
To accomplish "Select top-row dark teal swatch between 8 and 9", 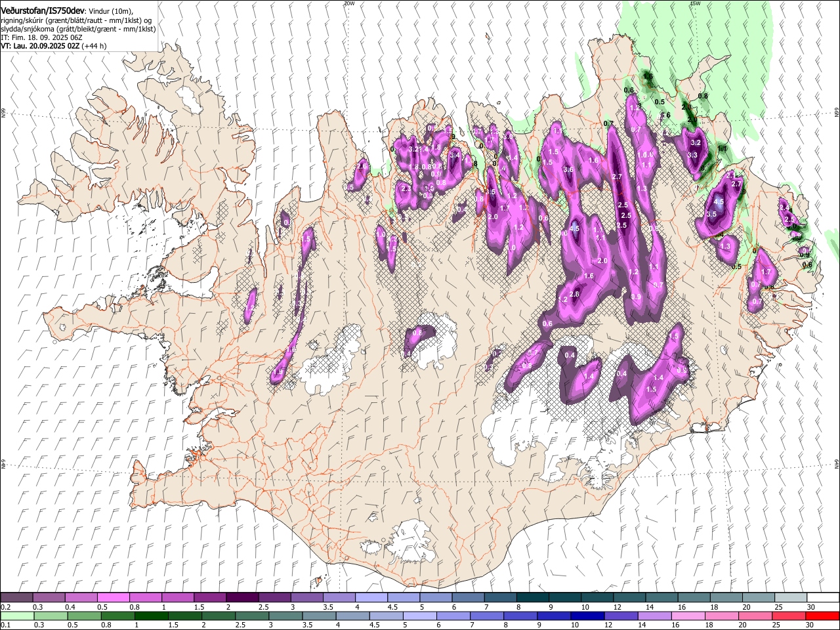I will click(x=532, y=597).
